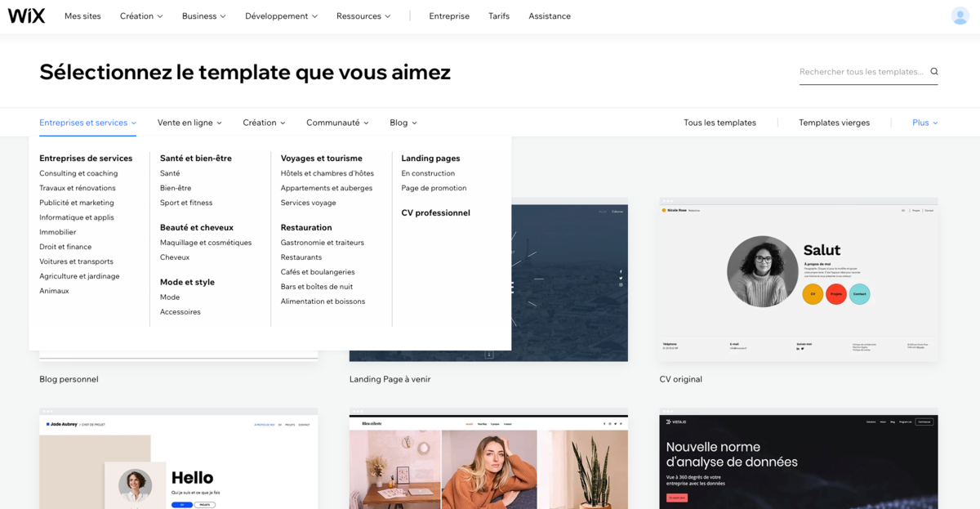The width and height of the screenshot is (980, 509).
Task: Select Appartements et auberges
Action: coord(327,188)
